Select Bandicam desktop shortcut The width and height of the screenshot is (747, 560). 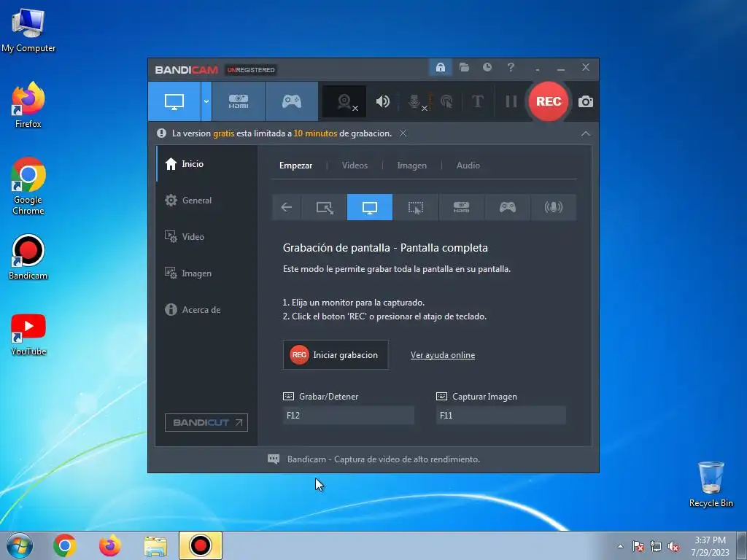click(28, 257)
